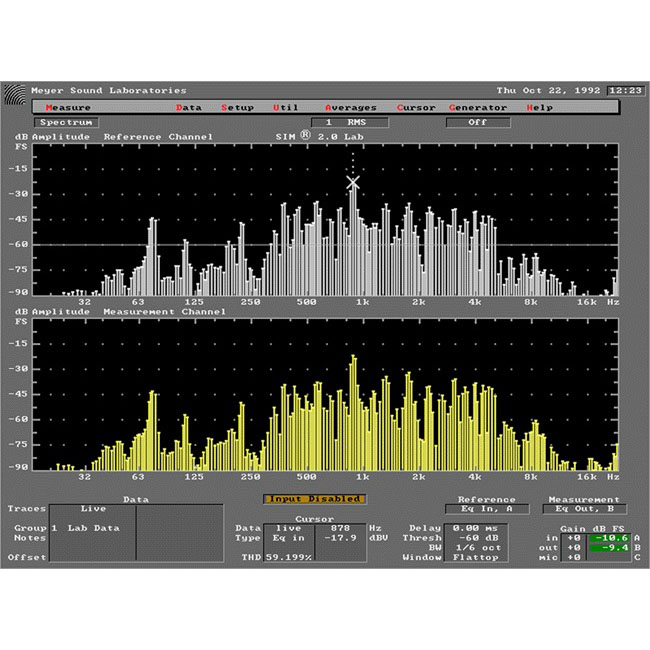Click the -60 label on reference graph axis
Image resolution: width=650 pixels, height=650 pixels.
(19, 244)
